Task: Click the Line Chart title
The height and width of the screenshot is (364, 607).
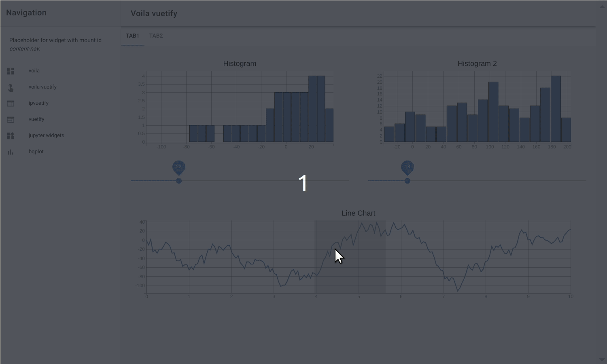Action: point(358,213)
